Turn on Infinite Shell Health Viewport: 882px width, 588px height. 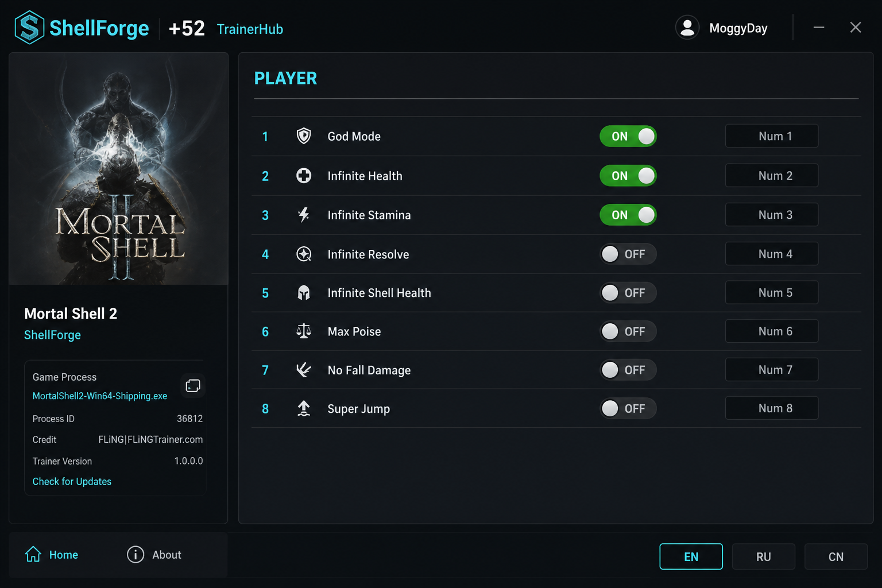pyautogui.click(x=628, y=293)
